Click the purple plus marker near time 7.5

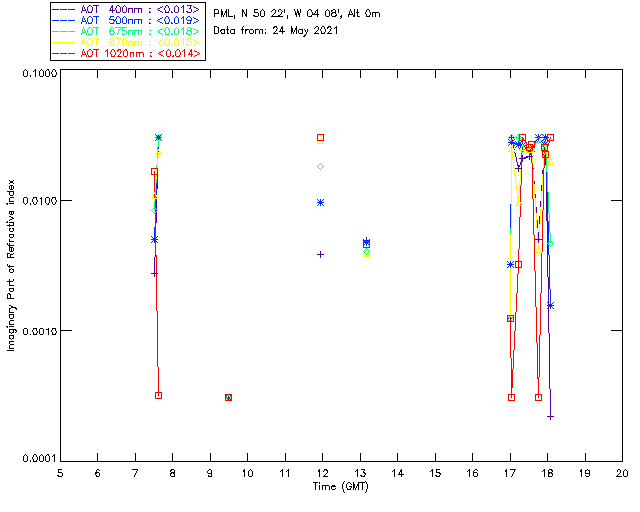tap(154, 274)
